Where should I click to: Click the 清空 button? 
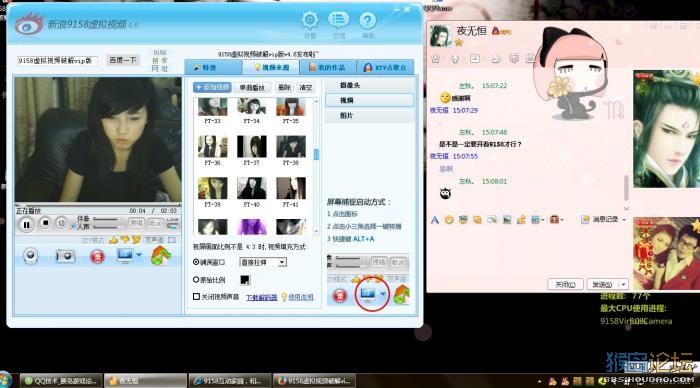coord(306,88)
